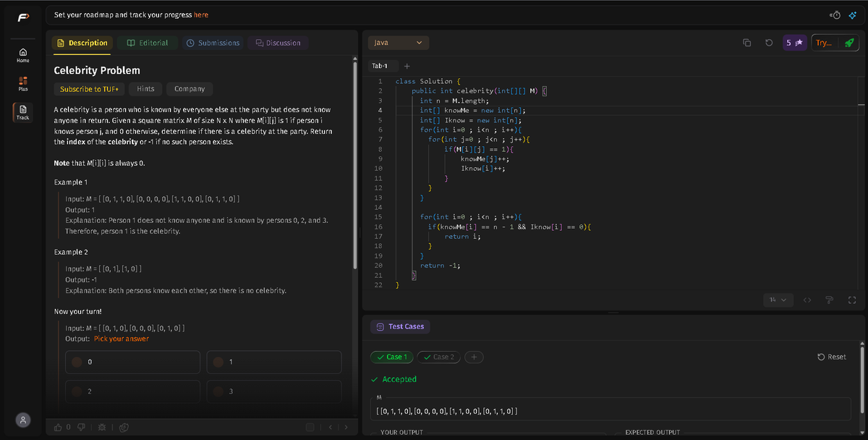Open the Company button
Image resolution: width=868 pixels, height=440 pixels.
(x=190, y=89)
